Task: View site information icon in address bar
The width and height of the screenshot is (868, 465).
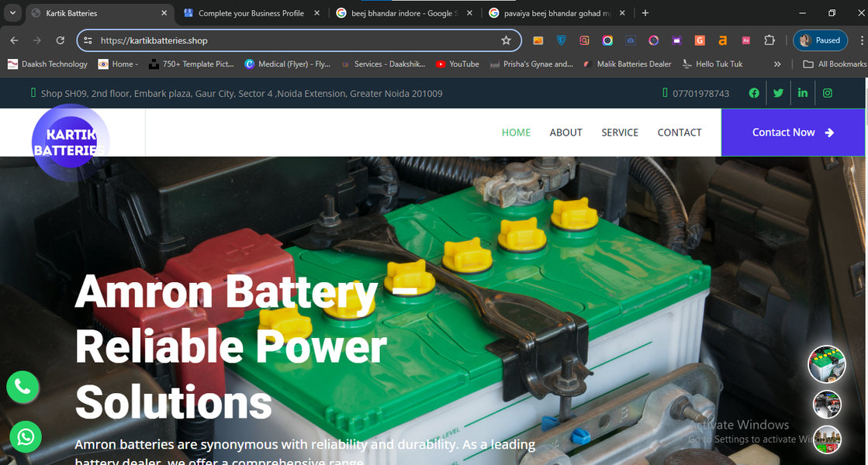Action: tap(88, 40)
